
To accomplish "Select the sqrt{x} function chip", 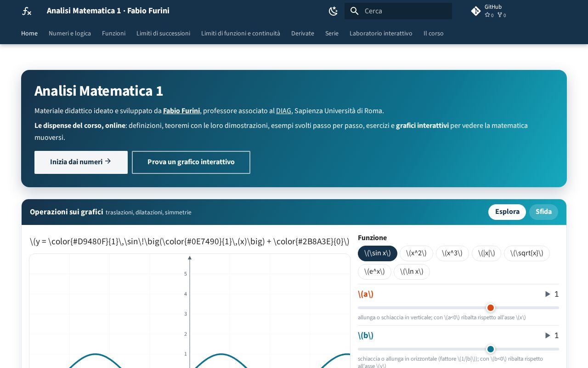I will pyautogui.click(x=527, y=253).
